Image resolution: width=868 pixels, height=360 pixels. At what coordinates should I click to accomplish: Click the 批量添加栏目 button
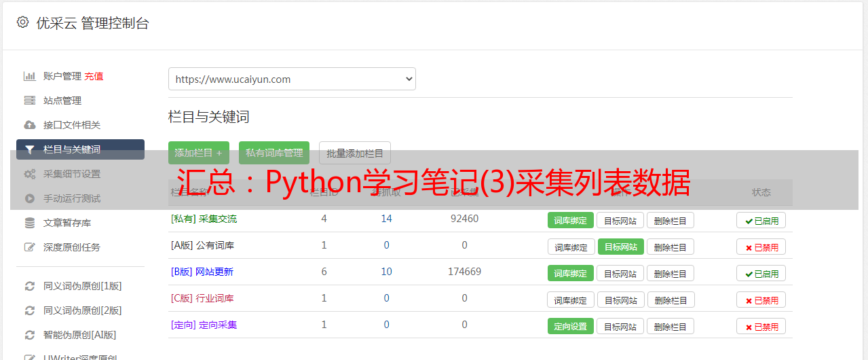point(355,153)
